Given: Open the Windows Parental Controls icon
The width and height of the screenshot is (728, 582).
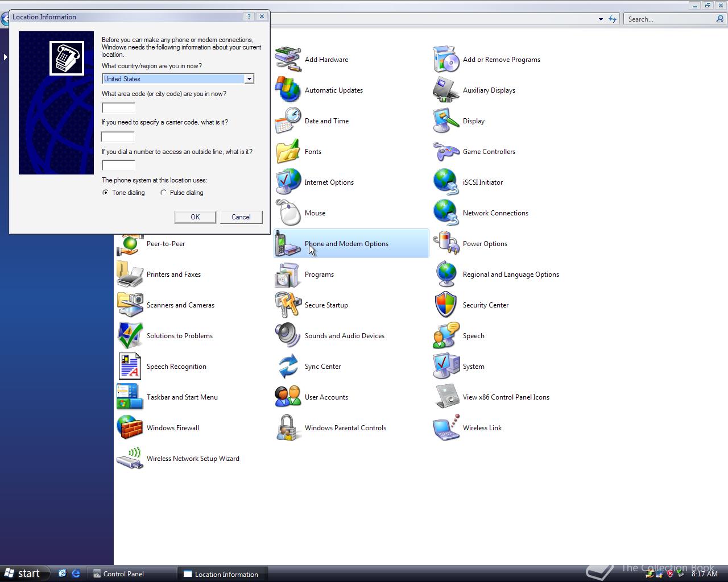Looking at the screenshot, I should pyautogui.click(x=288, y=427).
